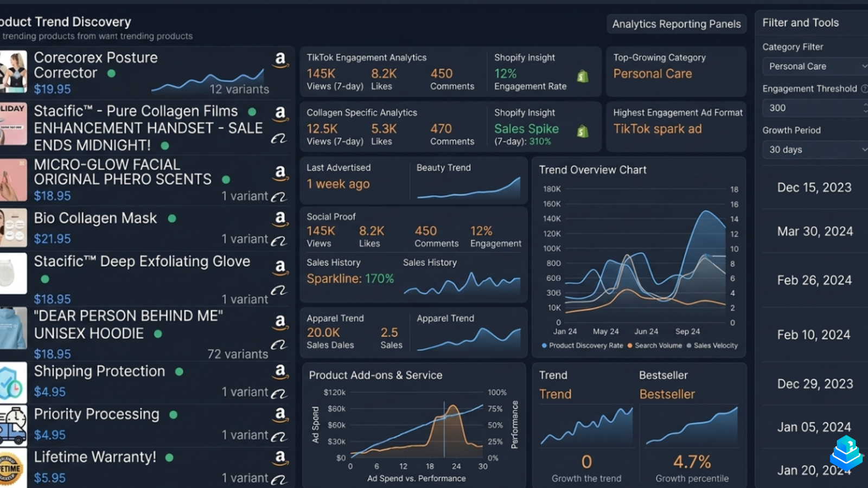
Task: Open Lifetime Warranty badge thumbnail
Action: pyautogui.click(x=13, y=468)
